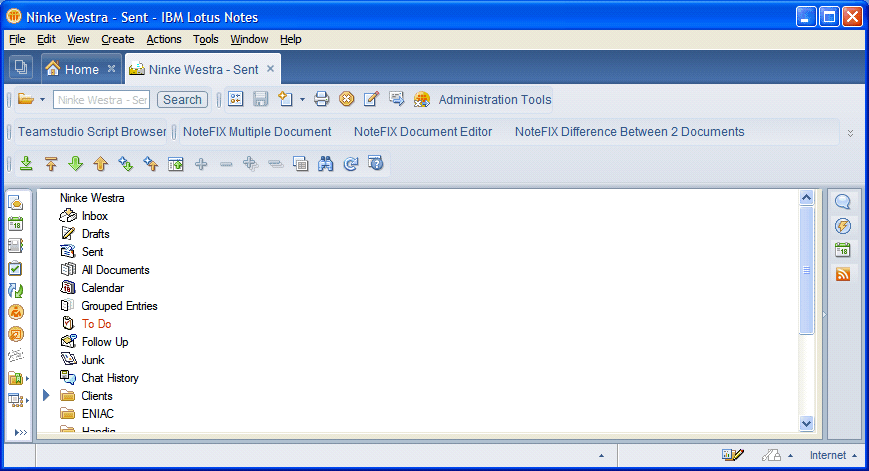Expand the Clients folder triangle
The width and height of the screenshot is (869, 471).
tap(47, 395)
